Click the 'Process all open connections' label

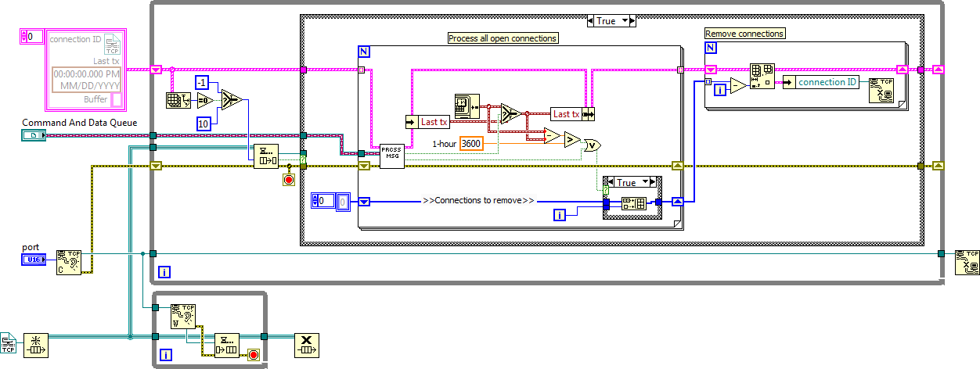click(x=503, y=38)
